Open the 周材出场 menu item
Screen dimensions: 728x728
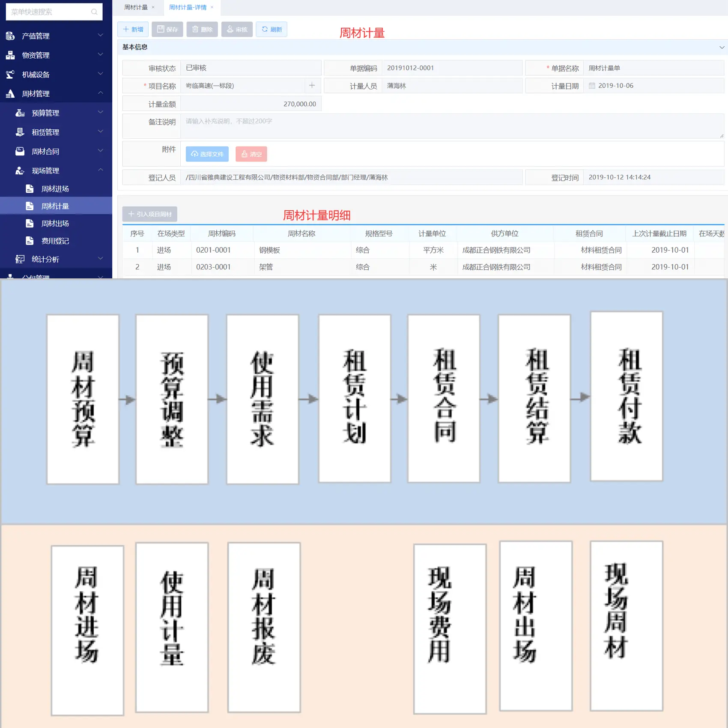coord(56,224)
